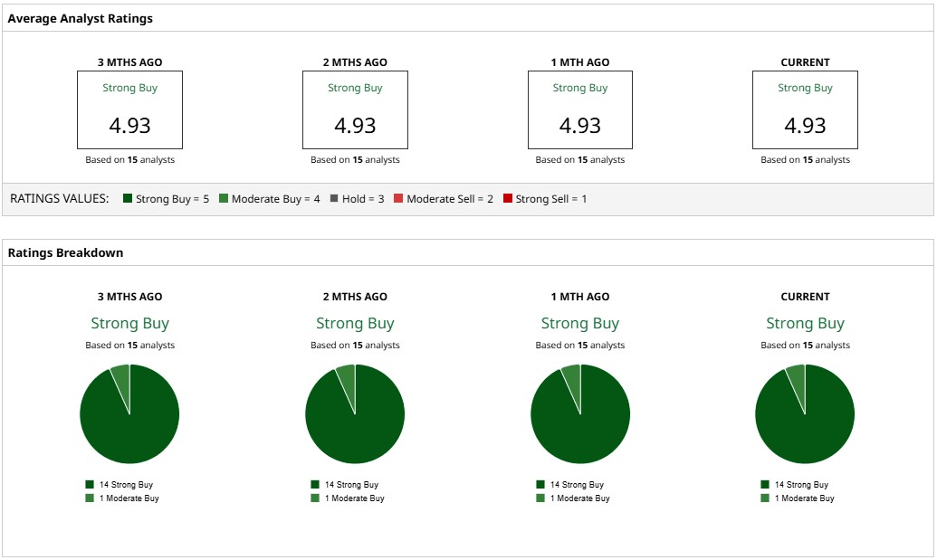The height and width of the screenshot is (560, 937).
Task: Click the Ratings Breakdown section header
Action: (65, 252)
